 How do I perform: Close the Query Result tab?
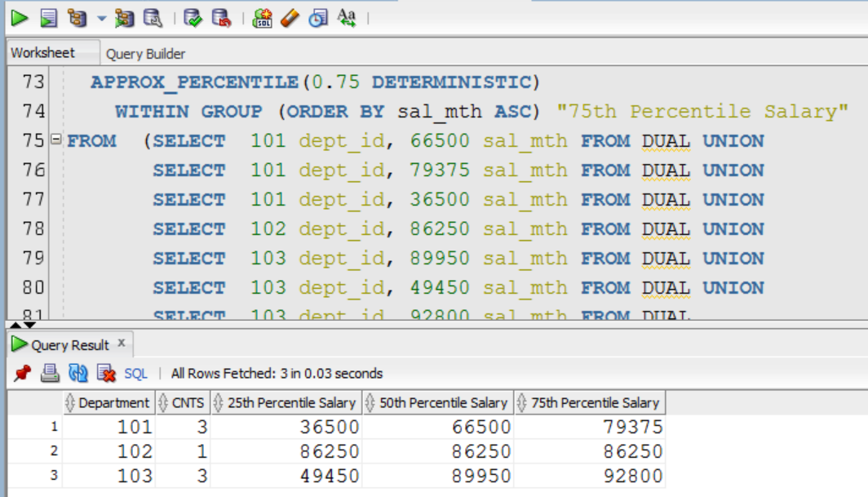pos(122,343)
